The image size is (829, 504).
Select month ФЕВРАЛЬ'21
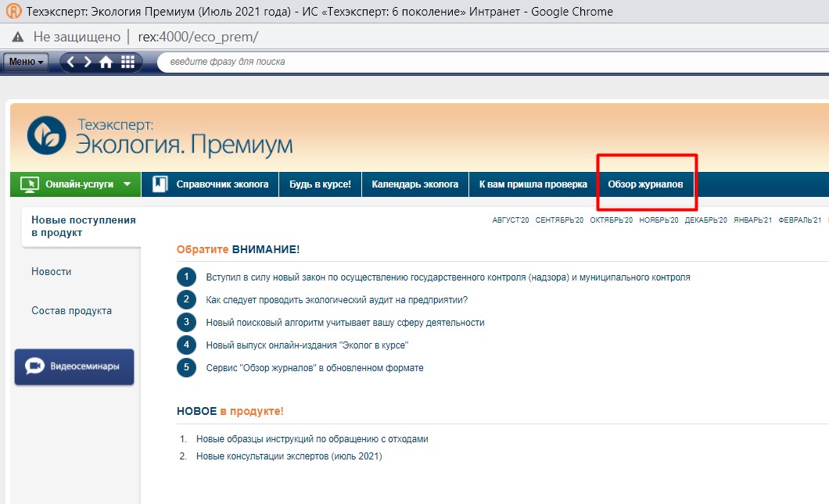800,220
